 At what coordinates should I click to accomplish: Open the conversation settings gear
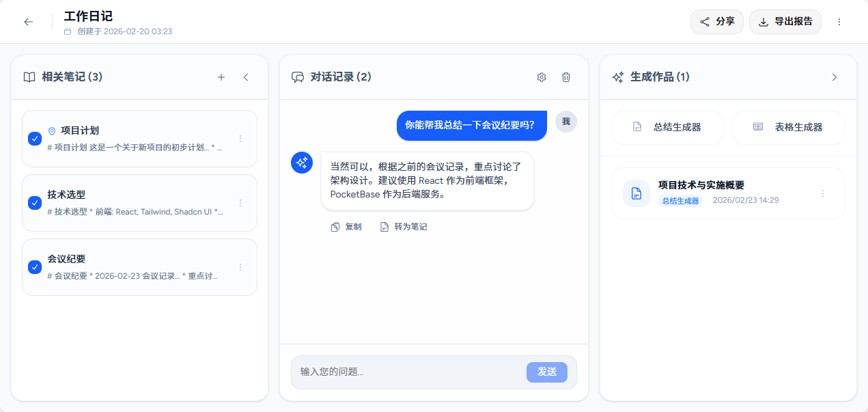pos(541,77)
